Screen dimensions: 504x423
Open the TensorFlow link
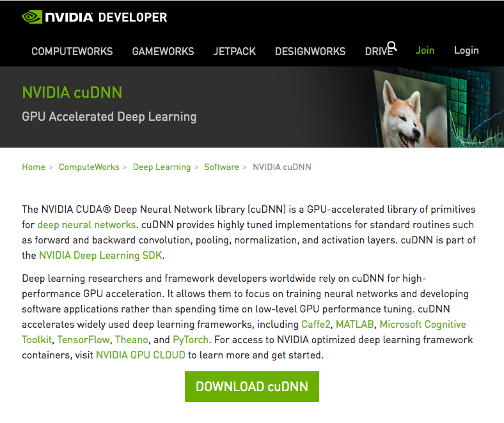pos(83,340)
